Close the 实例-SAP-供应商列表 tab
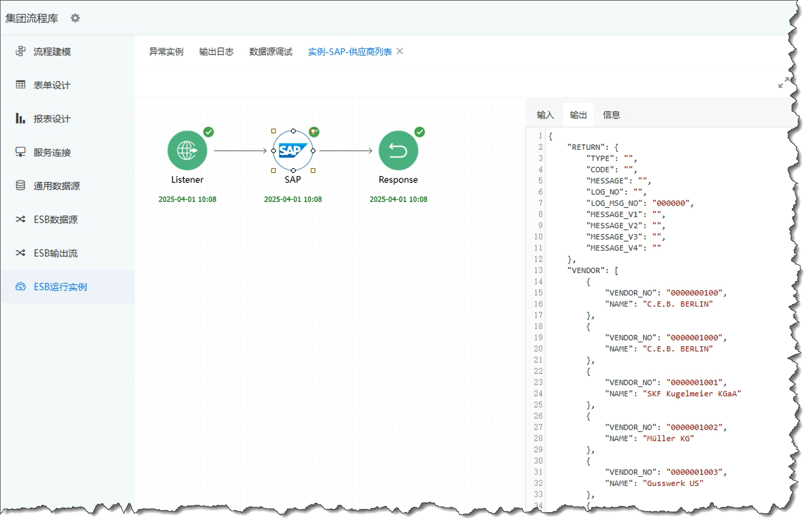Image resolution: width=812 pixels, height=526 pixels. 400,51
